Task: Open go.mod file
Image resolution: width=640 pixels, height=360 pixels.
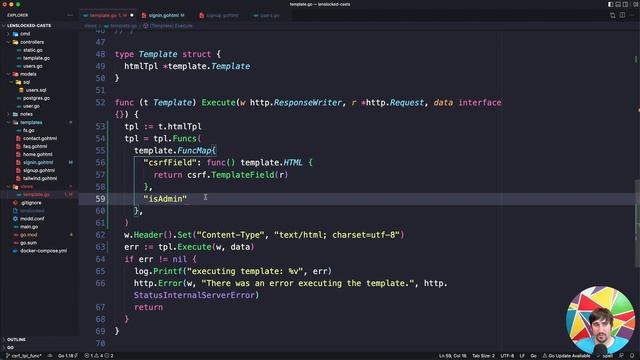Action: [29, 235]
